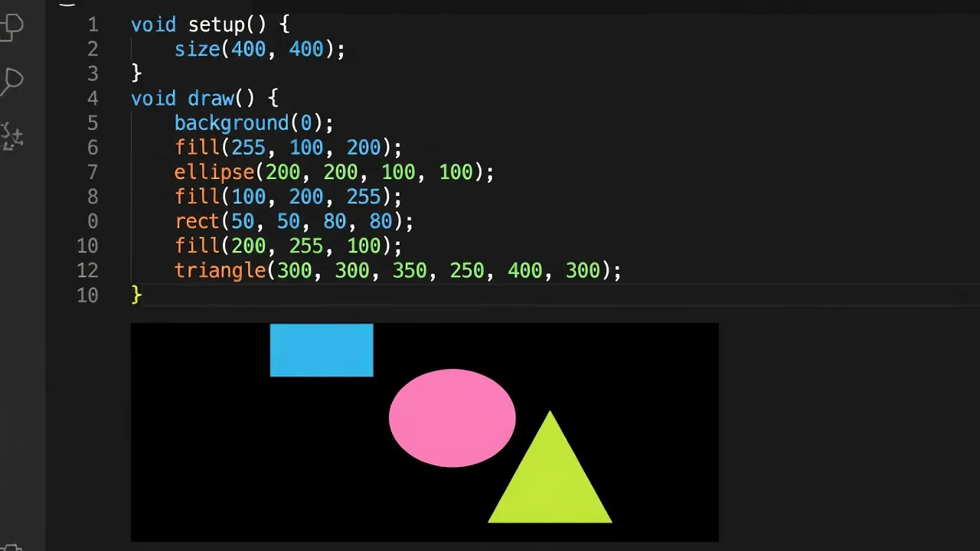
Task: Click the 'void draw() {' line
Action: tap(204, 98)
